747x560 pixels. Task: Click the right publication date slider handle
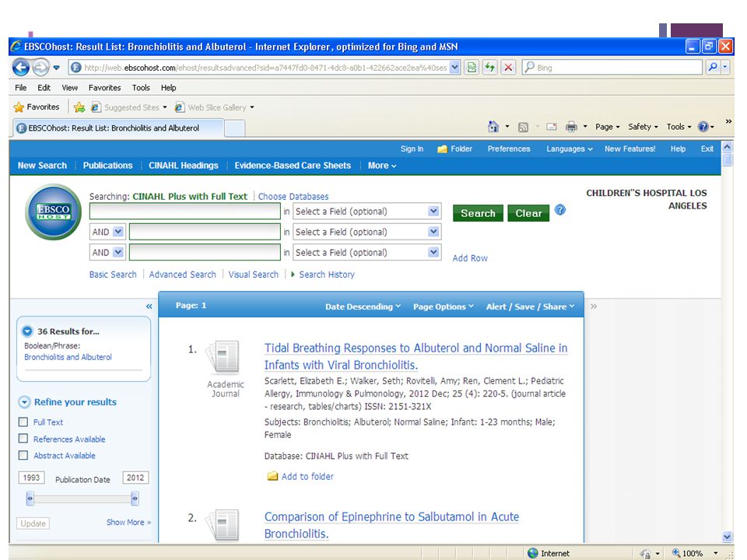coord(135,499)
